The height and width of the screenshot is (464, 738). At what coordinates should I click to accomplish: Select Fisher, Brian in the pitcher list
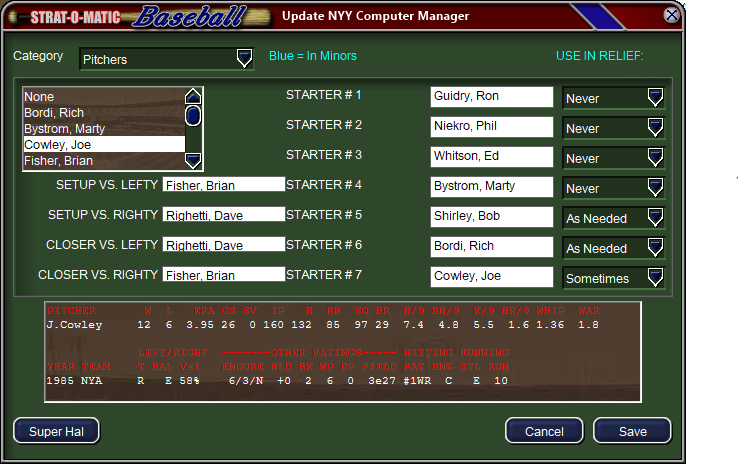tap(104, 160)
